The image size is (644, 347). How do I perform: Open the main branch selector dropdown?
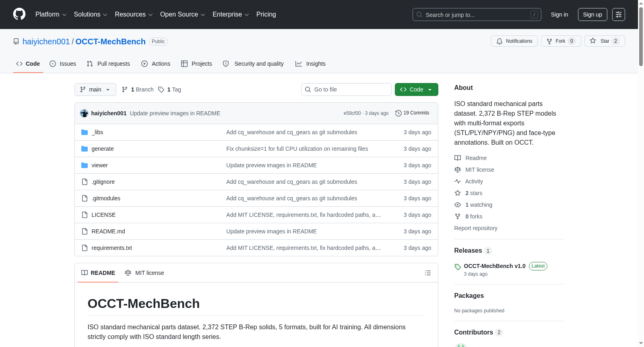(x=95, y=89)
